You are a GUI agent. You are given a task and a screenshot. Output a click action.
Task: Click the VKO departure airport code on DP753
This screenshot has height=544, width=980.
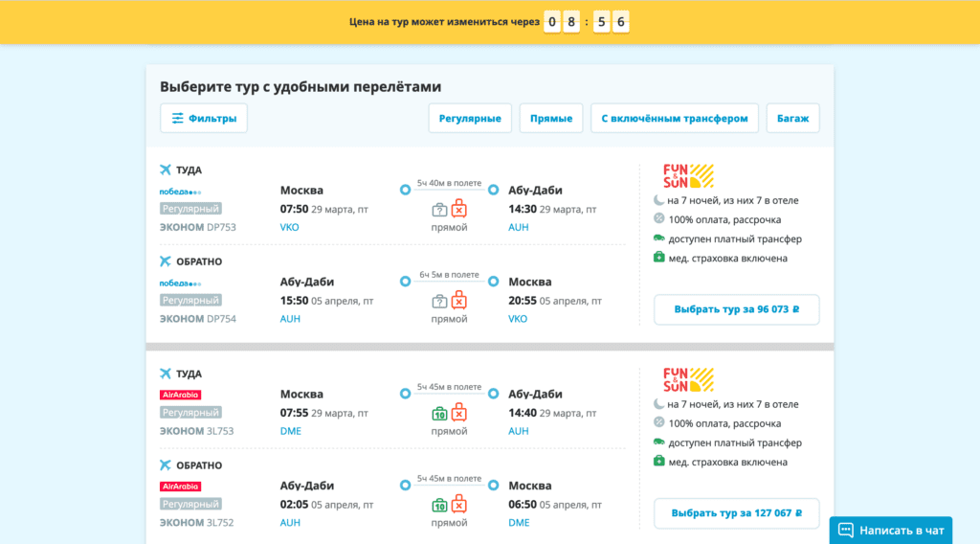(x=289, y=227)
